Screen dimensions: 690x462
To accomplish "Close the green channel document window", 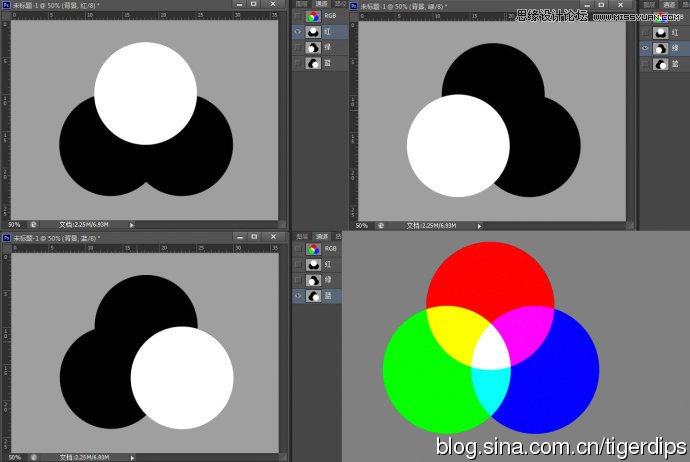I will click(620, 5).
